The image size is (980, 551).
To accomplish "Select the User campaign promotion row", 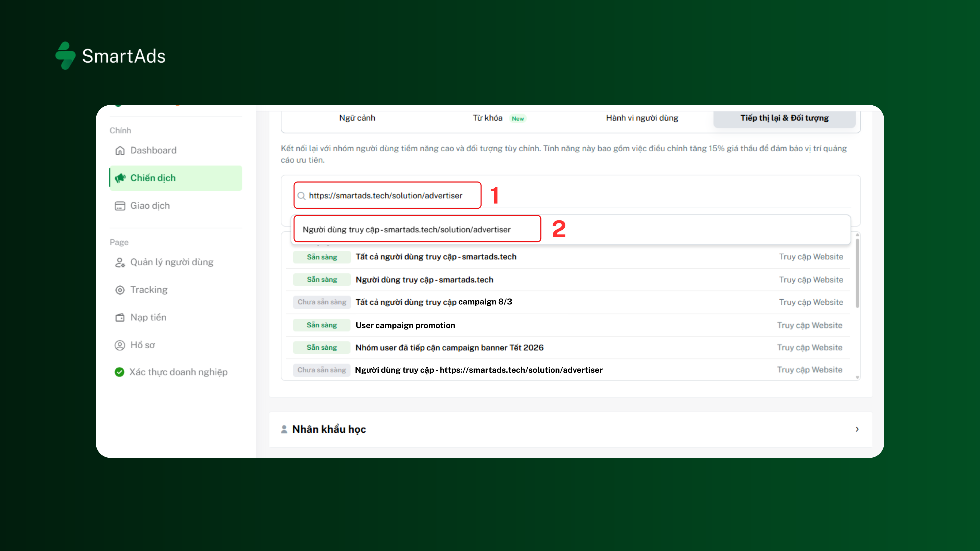I will (x=568, y=325).
